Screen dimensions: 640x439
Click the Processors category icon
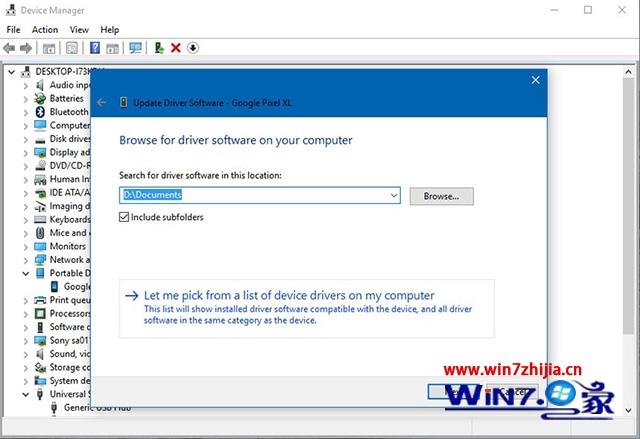tap(40, 313)
